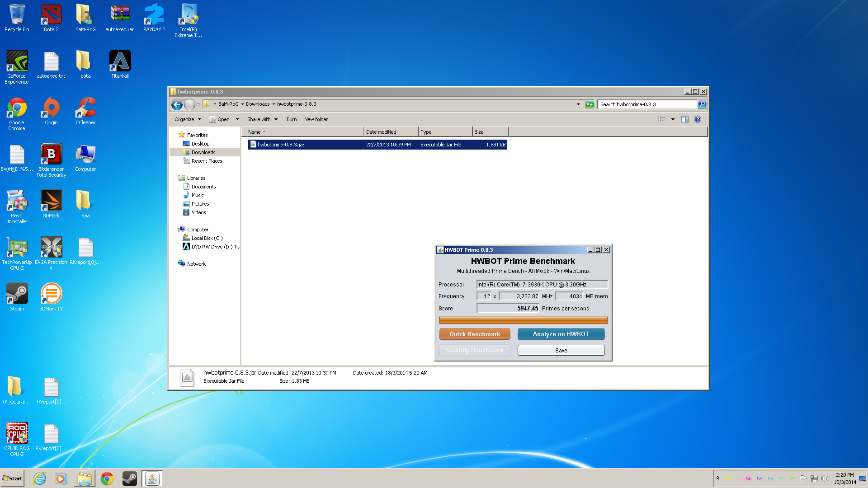Launch Revo Uninstaller icon
Image resolution: width=868 pixels, height=488 pixels.
(17, 206)
